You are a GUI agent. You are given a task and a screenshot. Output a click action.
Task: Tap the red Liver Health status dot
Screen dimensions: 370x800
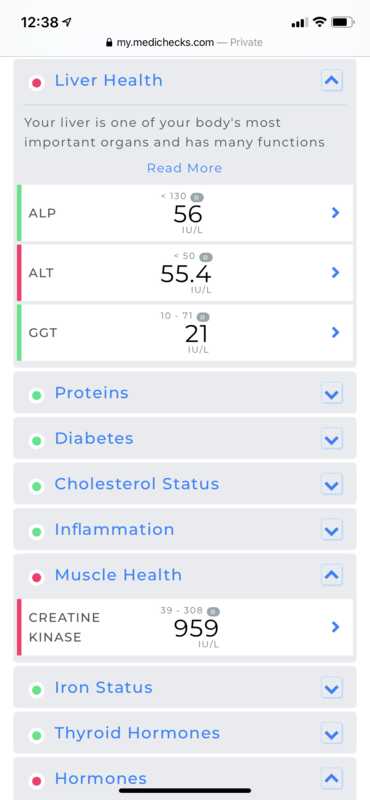click(x=36, y=82)
